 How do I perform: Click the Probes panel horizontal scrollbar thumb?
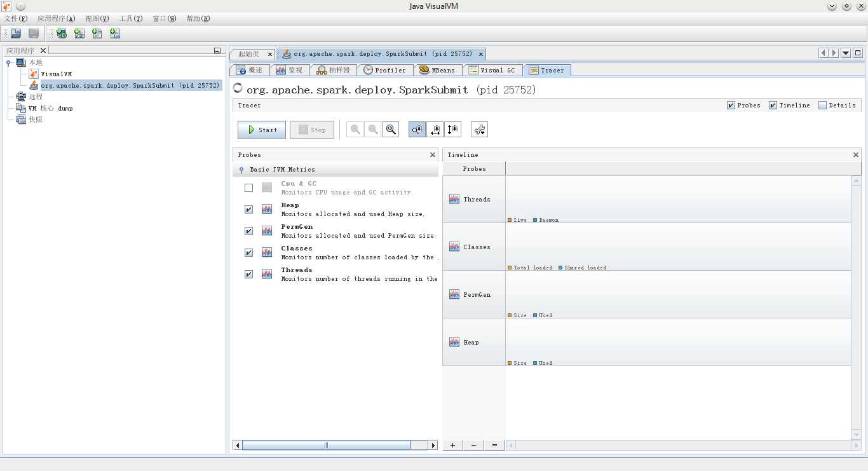click(326, 445)
